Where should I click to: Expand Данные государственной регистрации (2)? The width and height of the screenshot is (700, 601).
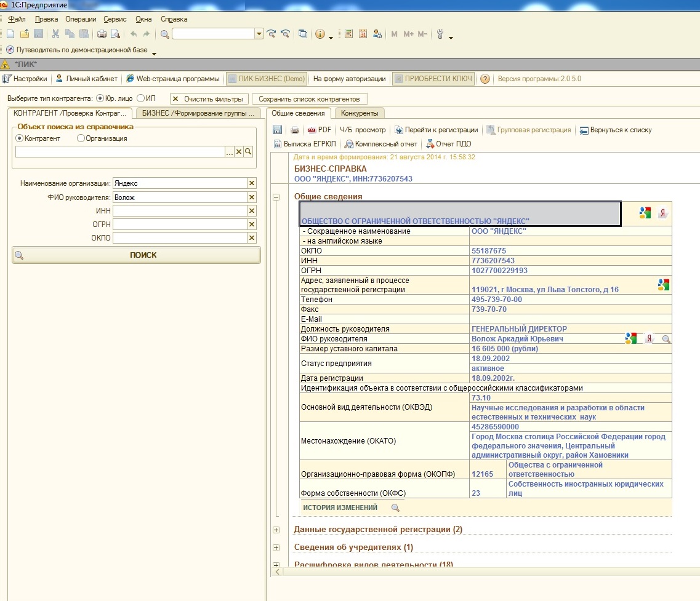276,530
